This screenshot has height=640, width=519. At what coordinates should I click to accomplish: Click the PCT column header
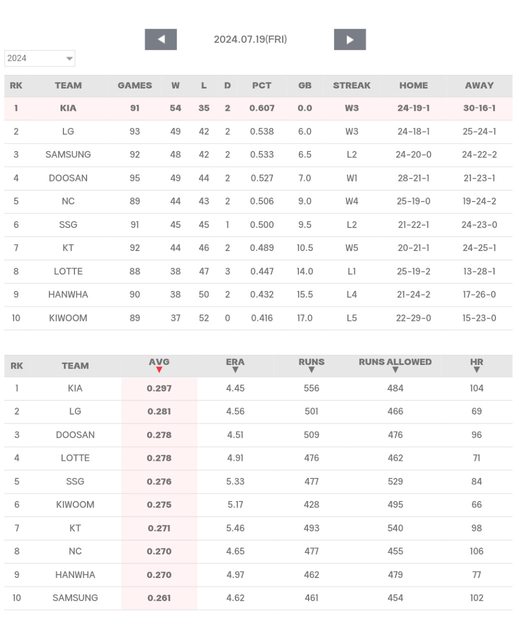(262, 85)
